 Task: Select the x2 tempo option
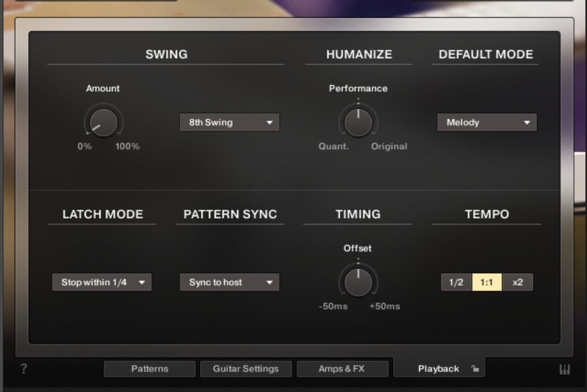[x=517, y=282]
